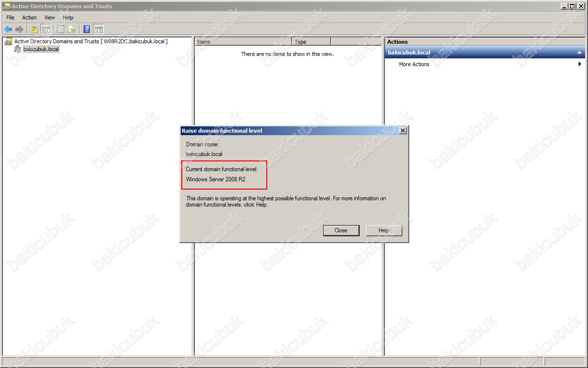588x368 pixels.
Task: Toggle the Show/Hide Action Pane icon
Action: (x=98, y=29)
